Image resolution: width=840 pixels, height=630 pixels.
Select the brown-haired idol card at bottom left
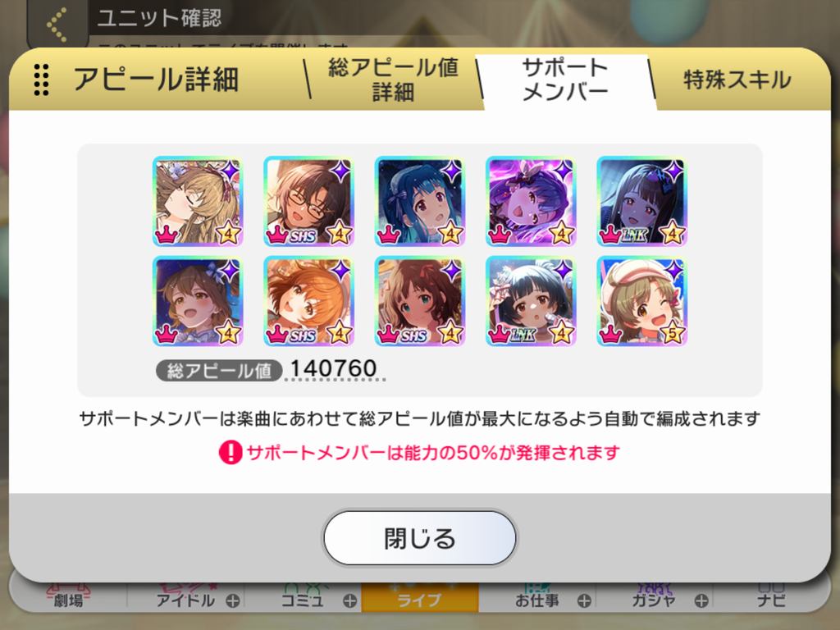pos(198,300)
